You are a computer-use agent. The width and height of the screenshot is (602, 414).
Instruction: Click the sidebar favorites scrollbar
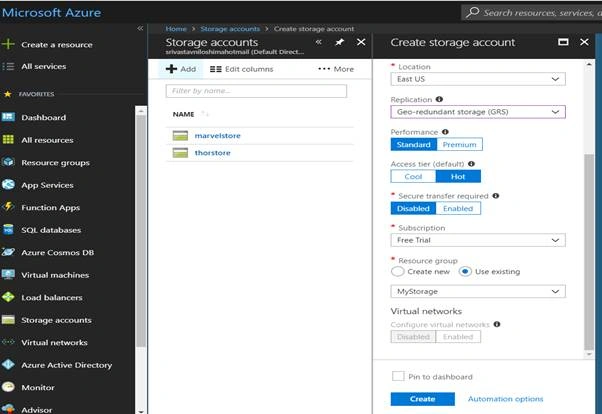point(141,230)
